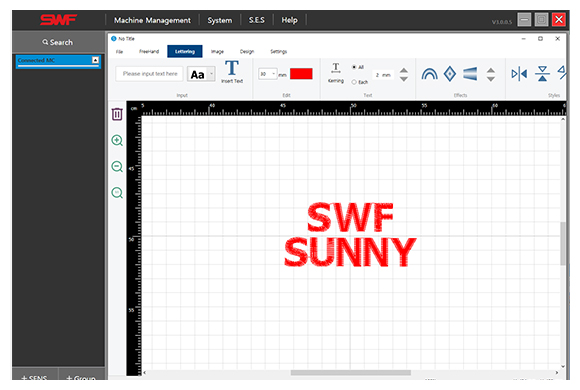
Task: Close the No Title inner window
Action: click(557, 38)
